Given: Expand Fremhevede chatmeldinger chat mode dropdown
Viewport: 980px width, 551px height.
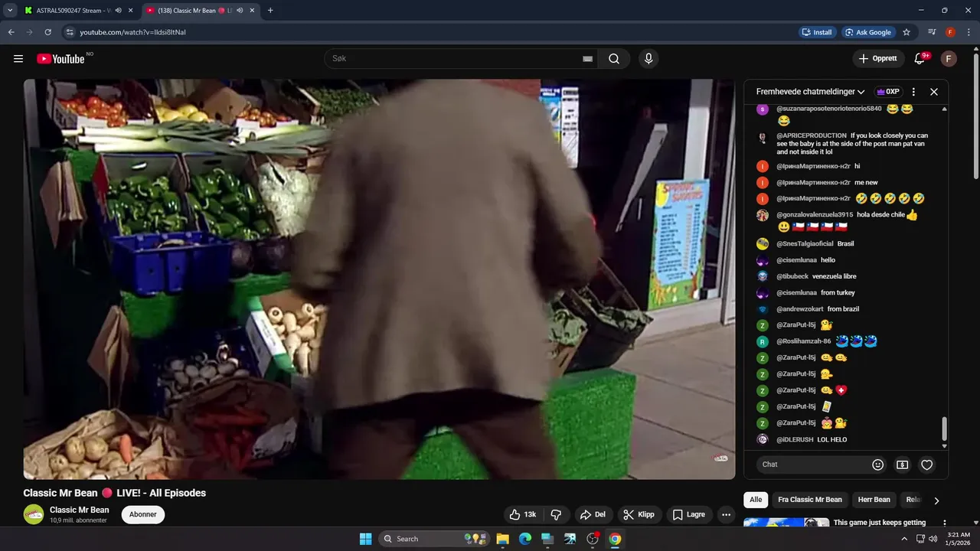Looking at the screenshot, I should tap(811, 92).
